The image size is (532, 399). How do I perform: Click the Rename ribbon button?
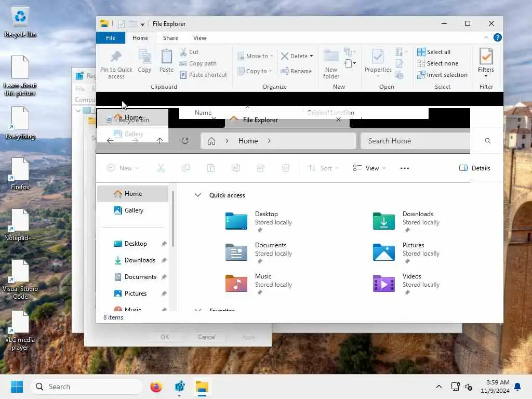296,71
